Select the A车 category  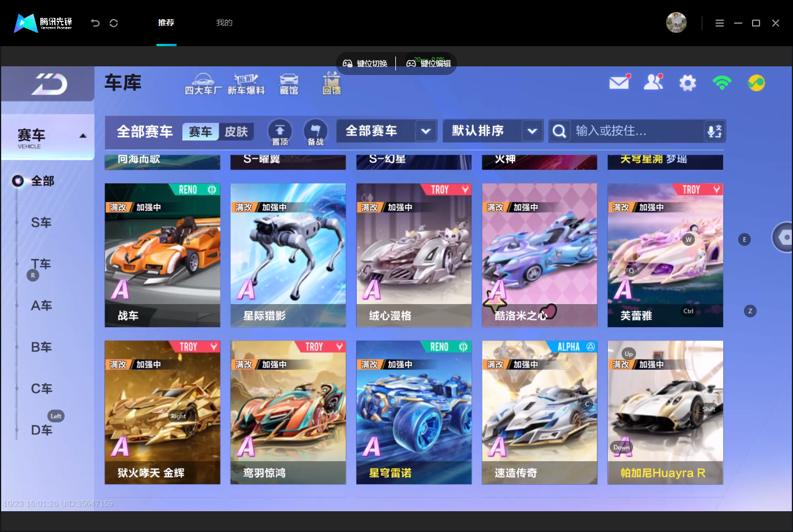point(42,306)
